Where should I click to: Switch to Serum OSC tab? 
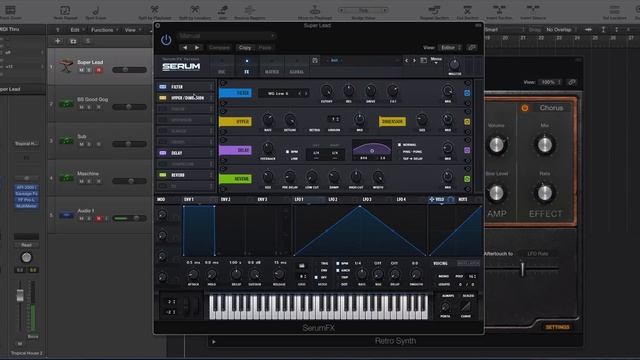pyautogui.click(x=222, y=66)
